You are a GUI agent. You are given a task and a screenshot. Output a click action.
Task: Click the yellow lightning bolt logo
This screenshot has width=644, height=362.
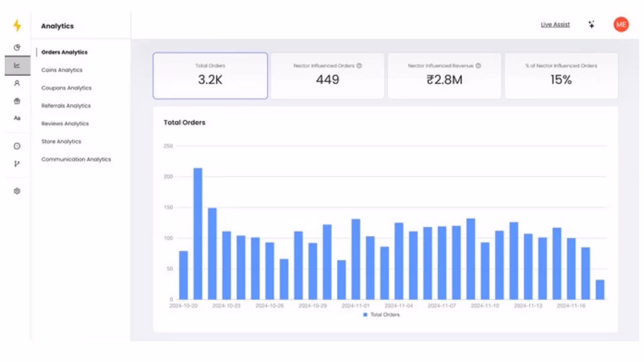coord(17,25)
